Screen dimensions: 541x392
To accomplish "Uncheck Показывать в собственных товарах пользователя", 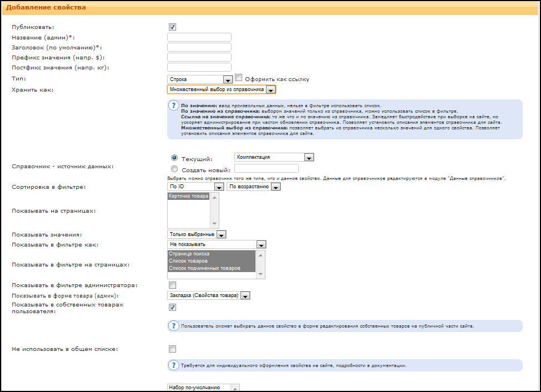I will pos(173,307).
